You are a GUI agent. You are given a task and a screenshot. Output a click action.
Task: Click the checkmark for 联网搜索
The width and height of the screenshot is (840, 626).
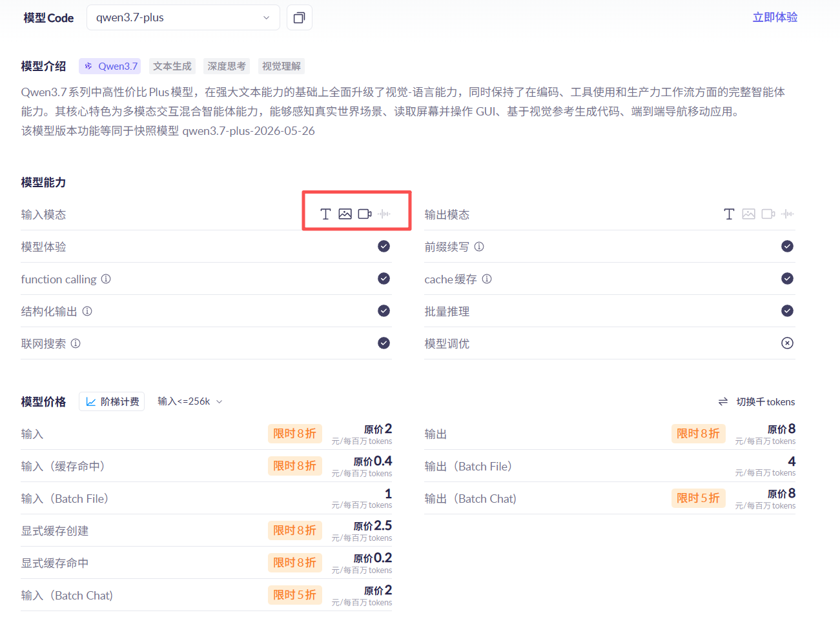pos(384,343)
